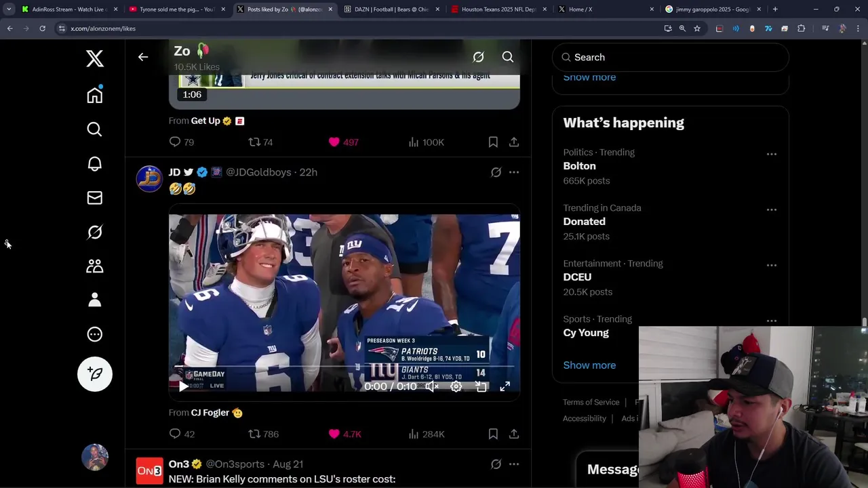
Task: Click Show more under What's happening
Action: pos(589,365)
